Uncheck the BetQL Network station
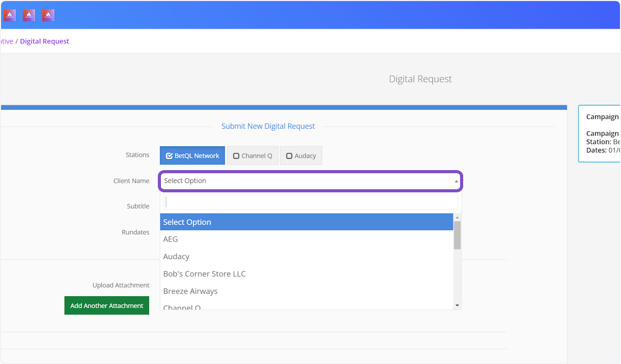This screenshot has width=621, height=364. point(193,156)
